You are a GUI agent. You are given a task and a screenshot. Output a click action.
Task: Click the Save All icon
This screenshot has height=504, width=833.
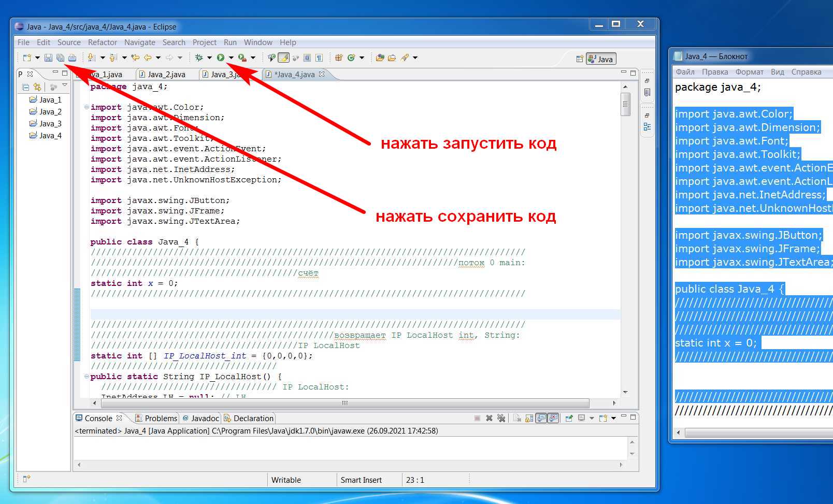point(60,58)
